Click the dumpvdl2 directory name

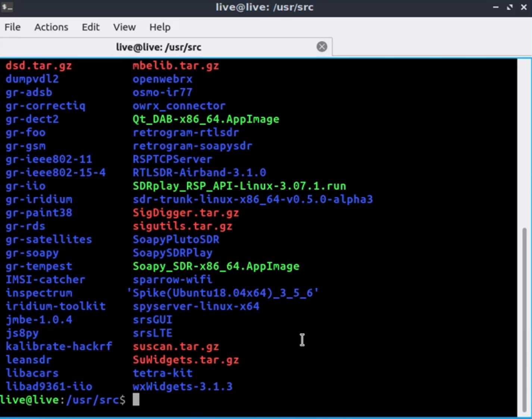[x=32, y=79]
